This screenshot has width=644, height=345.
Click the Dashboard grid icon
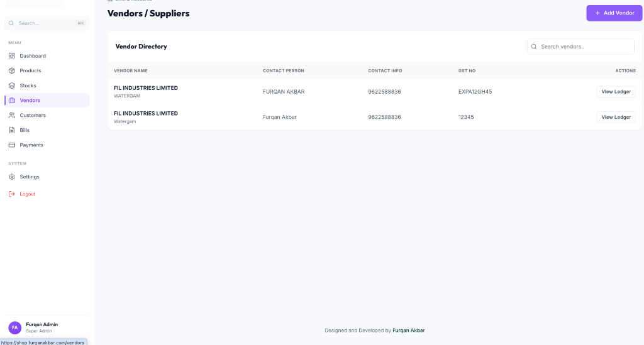pyautogui.click(x=12, y=56)
